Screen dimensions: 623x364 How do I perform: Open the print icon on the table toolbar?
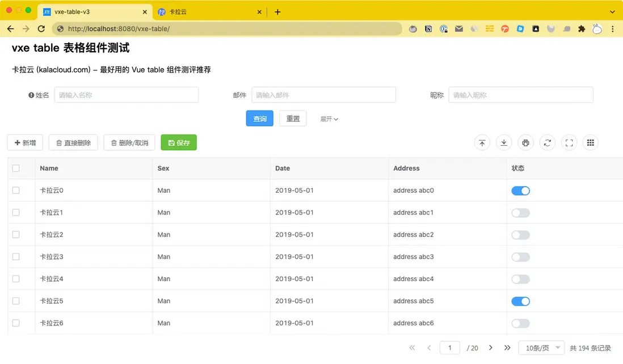[x=525, y=142]
